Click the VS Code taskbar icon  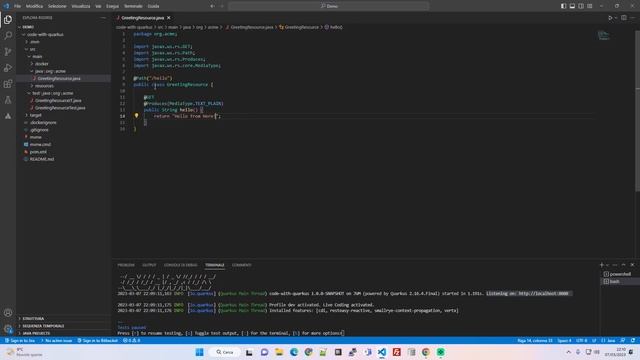382,352
